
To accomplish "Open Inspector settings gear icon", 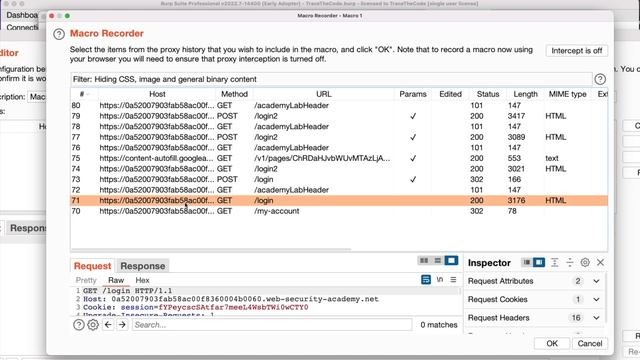I will click(585, 262).
